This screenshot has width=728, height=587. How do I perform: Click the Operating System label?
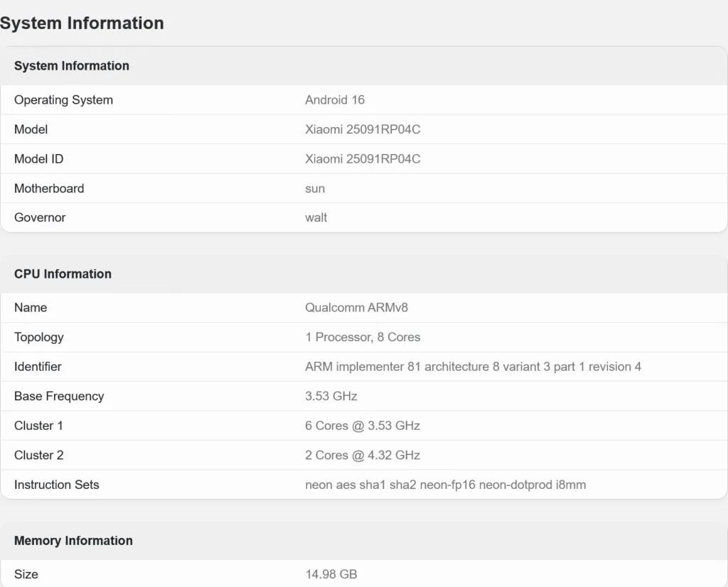pyautogui.click(x=63, y=99)
